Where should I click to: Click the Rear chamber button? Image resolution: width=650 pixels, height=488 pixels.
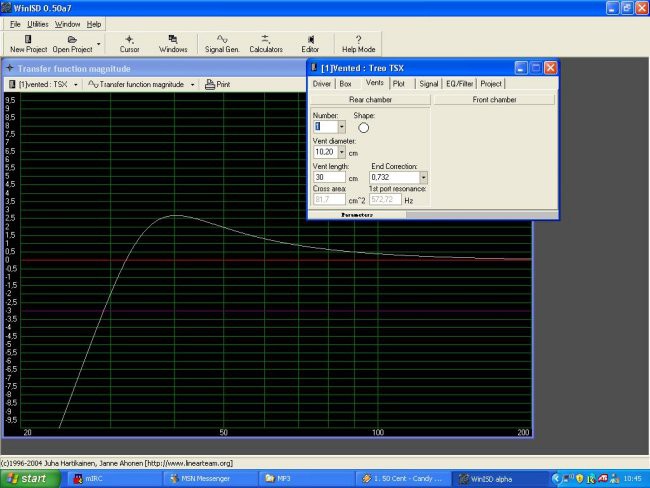point(370,100)
